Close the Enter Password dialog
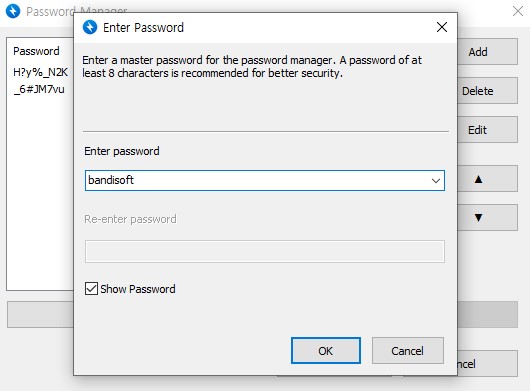This screenshot has height=391, width=530. [442, 27]
